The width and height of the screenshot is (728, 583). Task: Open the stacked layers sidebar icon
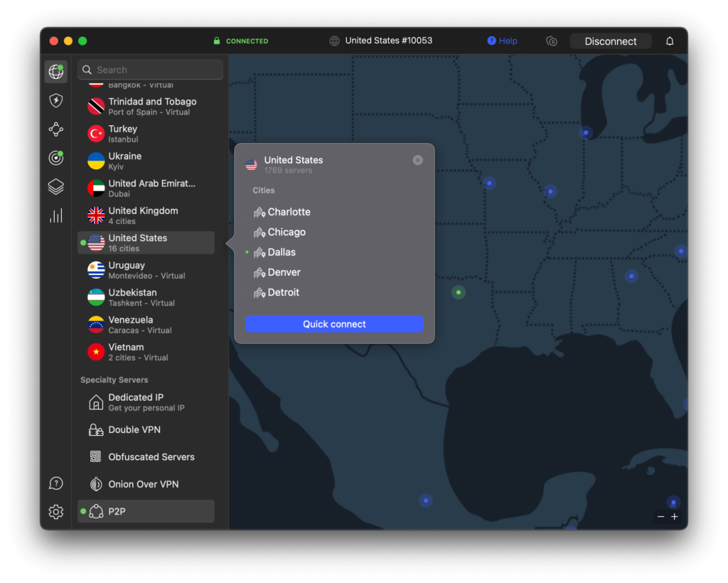tap(55, 186)
